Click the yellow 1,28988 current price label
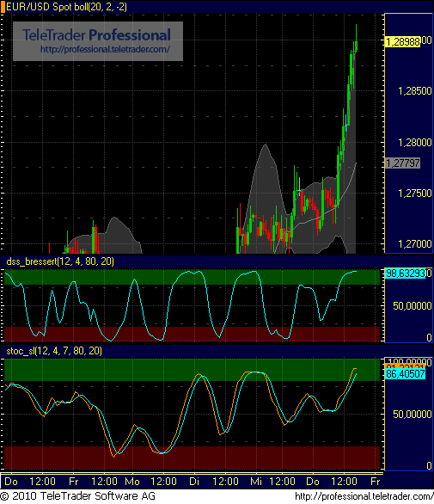The image size is (434, 504). pos(402,42)
